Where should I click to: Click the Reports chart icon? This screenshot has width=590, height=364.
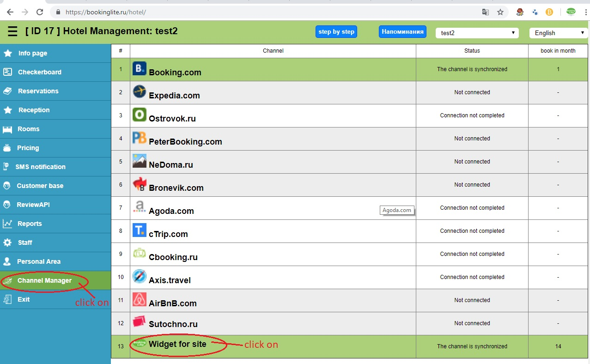click(x=7, y=224)
